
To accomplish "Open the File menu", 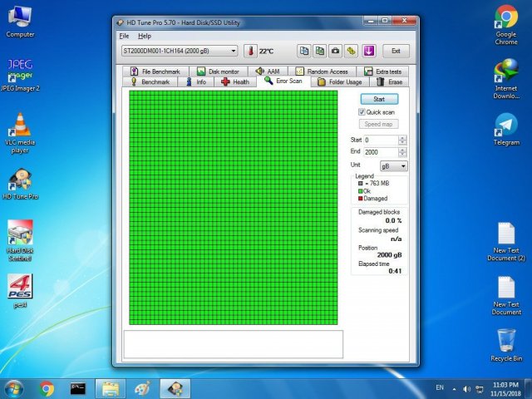I will click(124, 36).
